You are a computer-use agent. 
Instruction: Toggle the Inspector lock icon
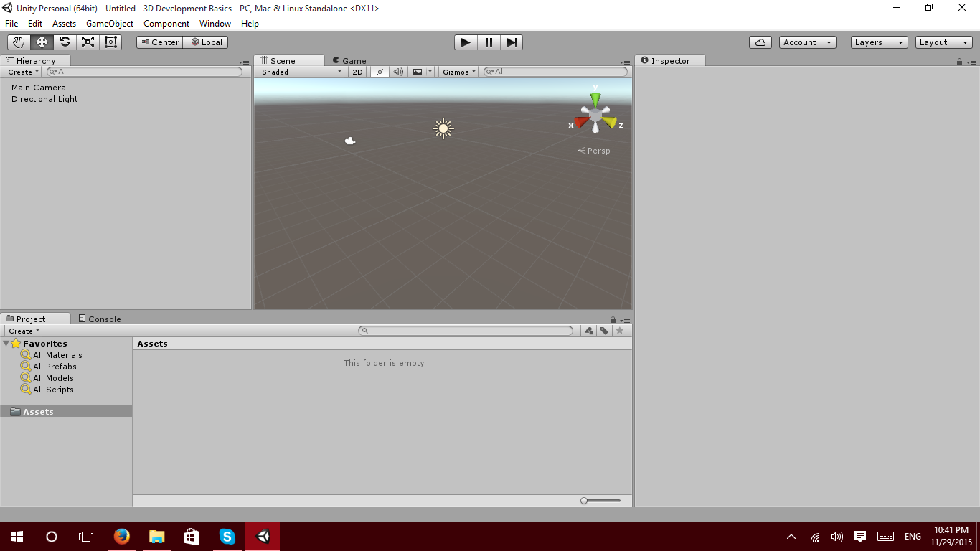click(x=959, y=62)
